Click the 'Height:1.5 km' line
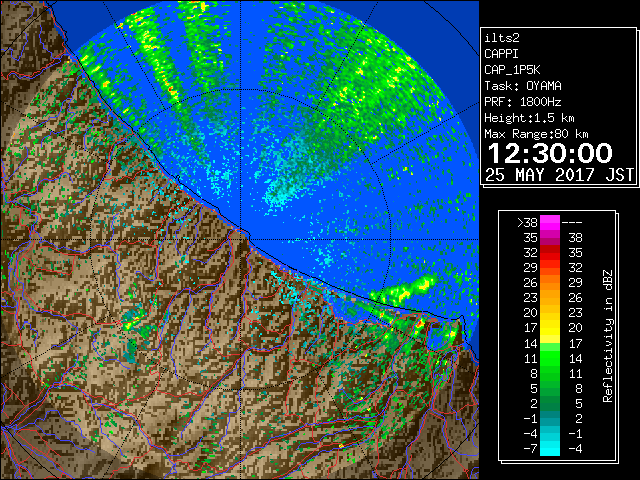 529,118
